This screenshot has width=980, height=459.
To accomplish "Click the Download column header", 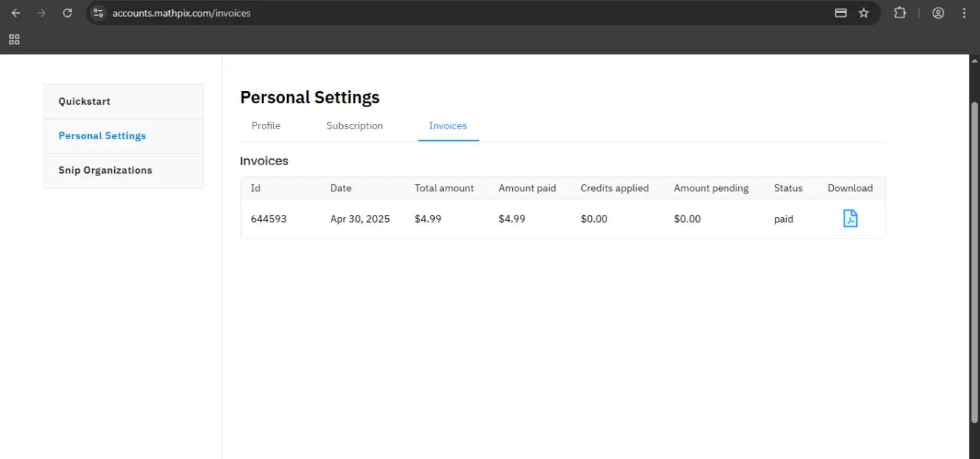I will 850,188.
